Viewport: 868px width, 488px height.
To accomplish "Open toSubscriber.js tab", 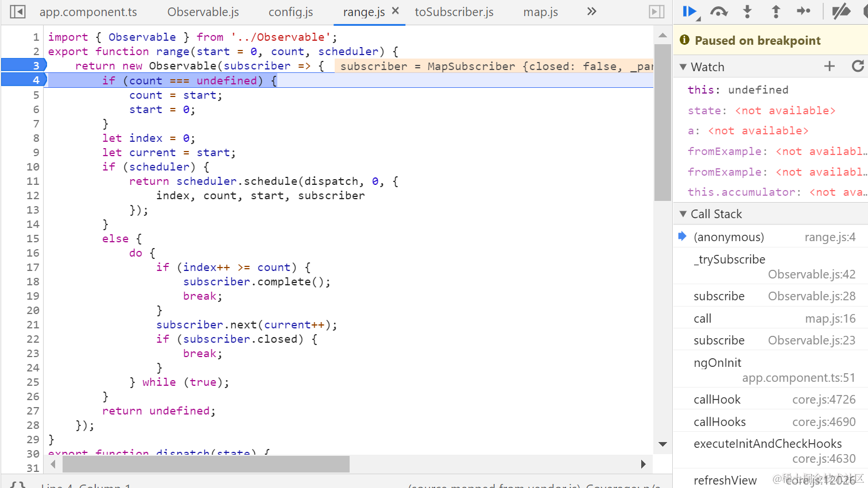I will click(x=454, y=12).
